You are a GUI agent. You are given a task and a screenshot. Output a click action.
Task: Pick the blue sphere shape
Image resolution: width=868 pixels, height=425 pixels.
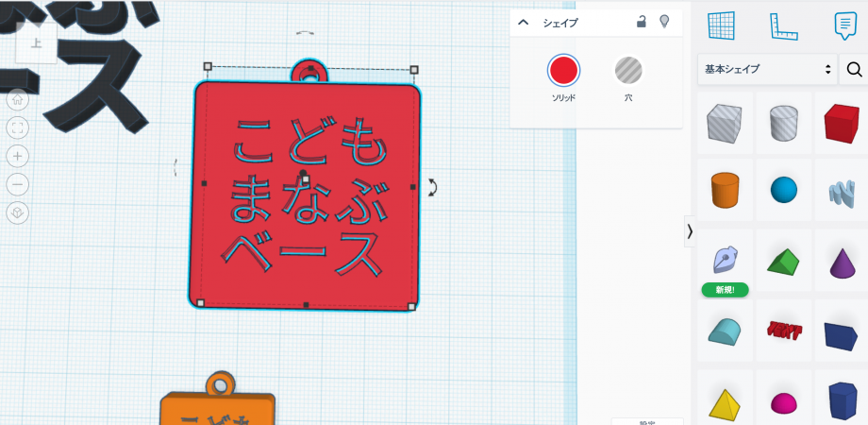[x=783, y=190]
